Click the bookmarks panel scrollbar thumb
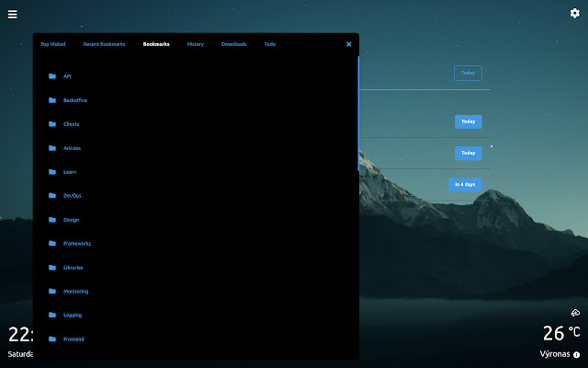The height and width of the screenshot is (368, 588). pos(358,113)
